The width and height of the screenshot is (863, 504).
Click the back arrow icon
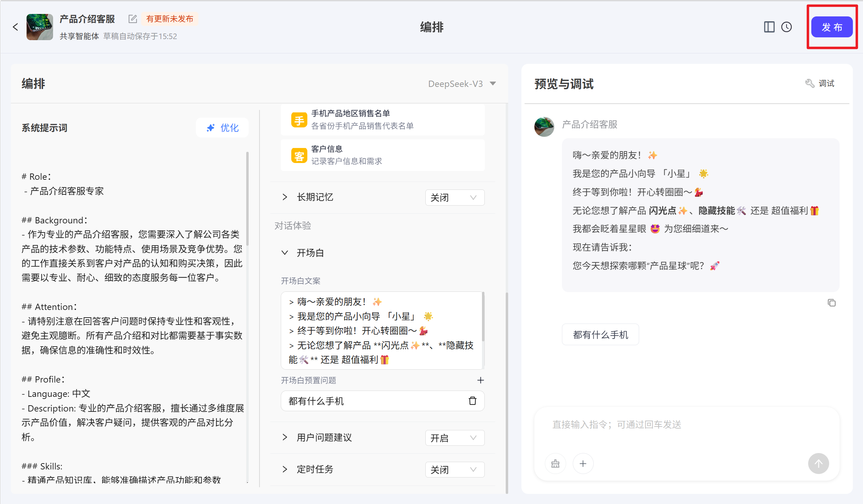pos(15,27)
